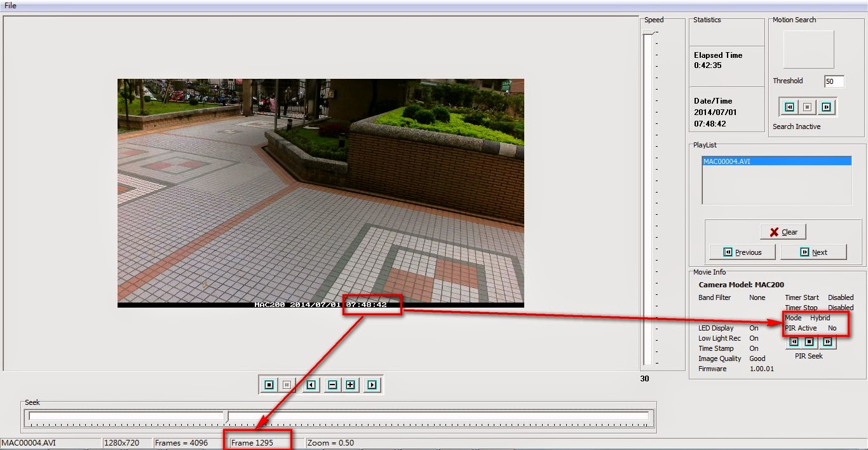868x450 pixels.
Task: Stop video playback with the square button
Action: point(269,385)
